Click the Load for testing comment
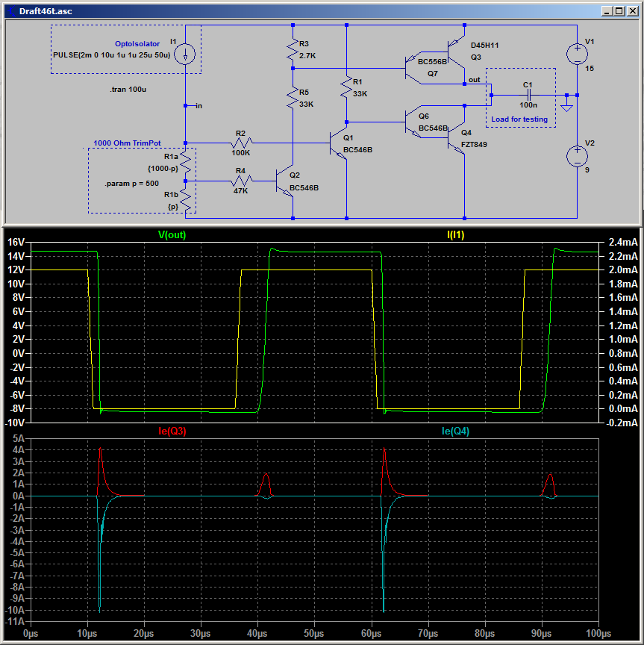This screenshot has height=645, width=644. pyautogui.click(x=519, y=119)
